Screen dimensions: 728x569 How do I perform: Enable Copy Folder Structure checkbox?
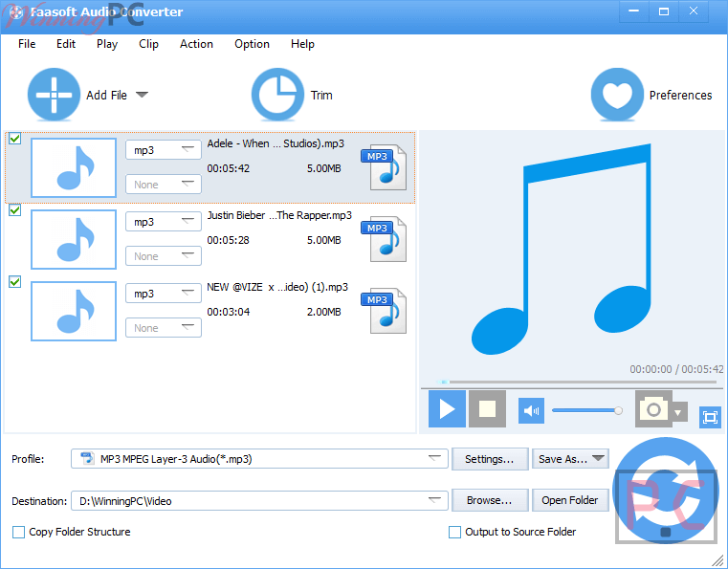point(18,532)
